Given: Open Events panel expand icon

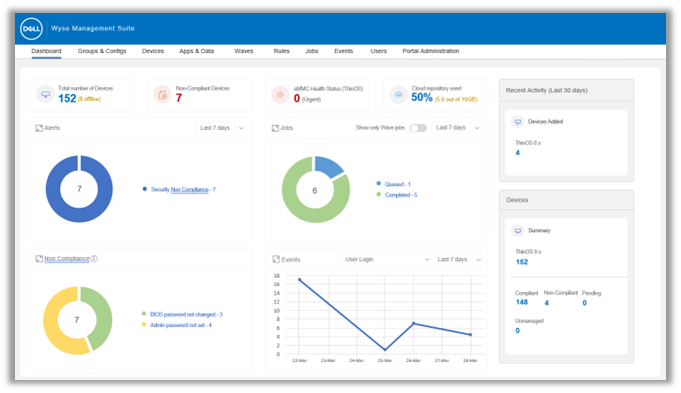Looking at the screenshot, I should point(276,259).
